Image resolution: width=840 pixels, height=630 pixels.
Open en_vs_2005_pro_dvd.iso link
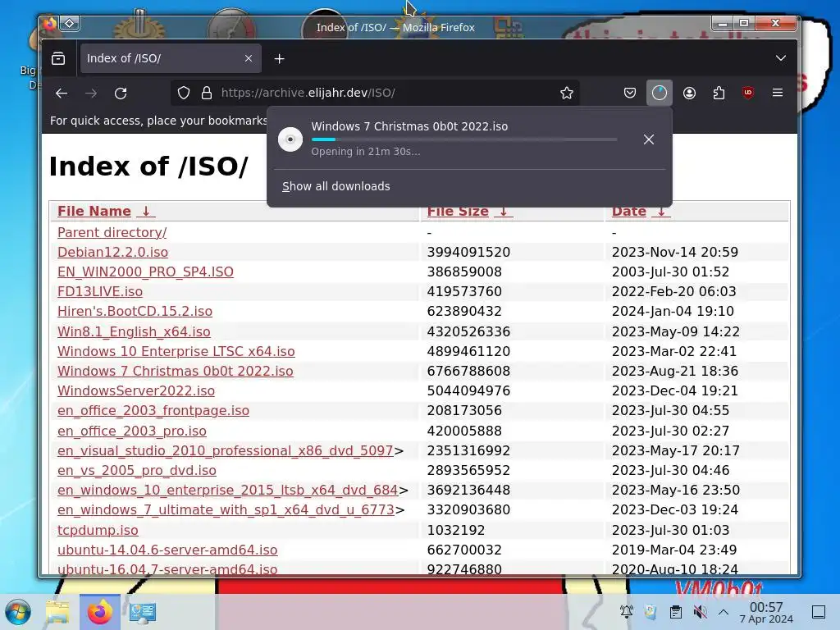click(137, 471)
